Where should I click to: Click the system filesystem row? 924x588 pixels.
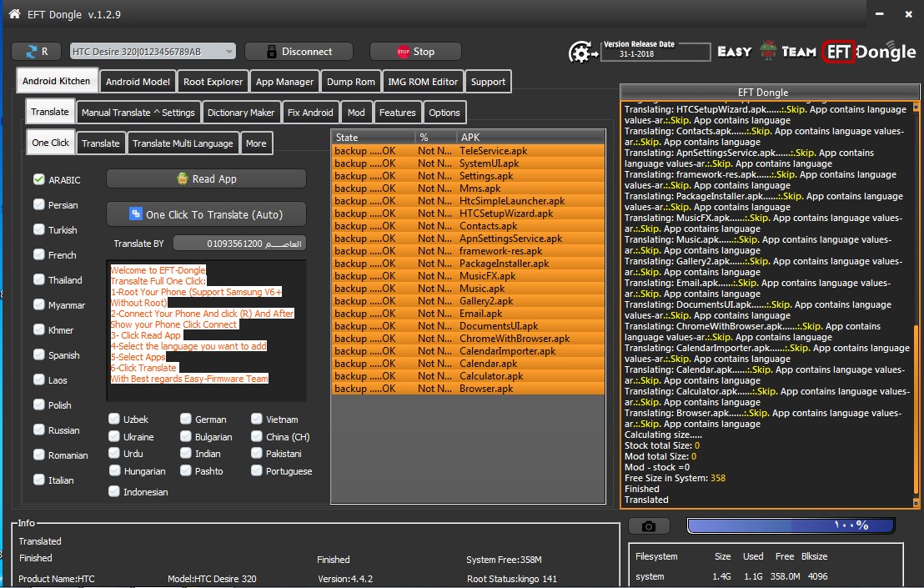click(731, 576)
